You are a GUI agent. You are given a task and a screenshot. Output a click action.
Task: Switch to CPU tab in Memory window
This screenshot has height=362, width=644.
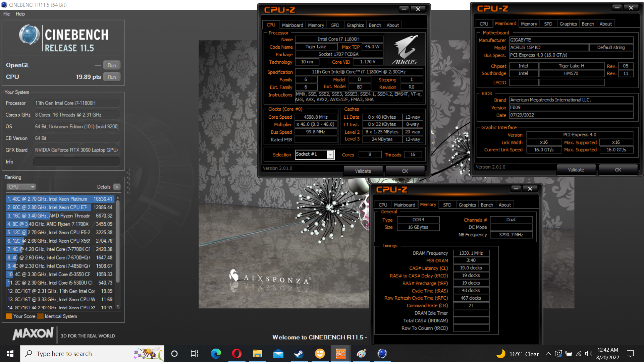click(383, 205)
